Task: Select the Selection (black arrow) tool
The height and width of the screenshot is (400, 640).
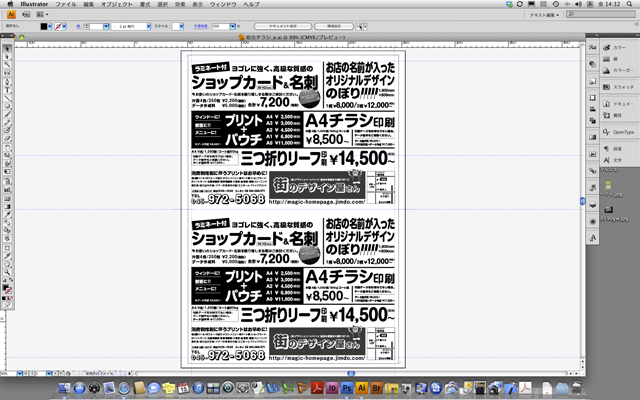Action: pyautogui.click(x=6, y=48)
